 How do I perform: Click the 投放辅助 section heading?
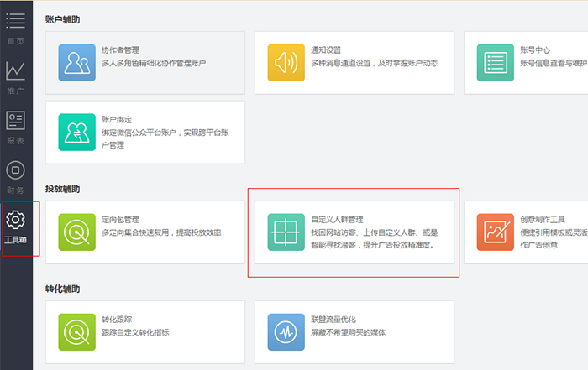click(63, 189)
